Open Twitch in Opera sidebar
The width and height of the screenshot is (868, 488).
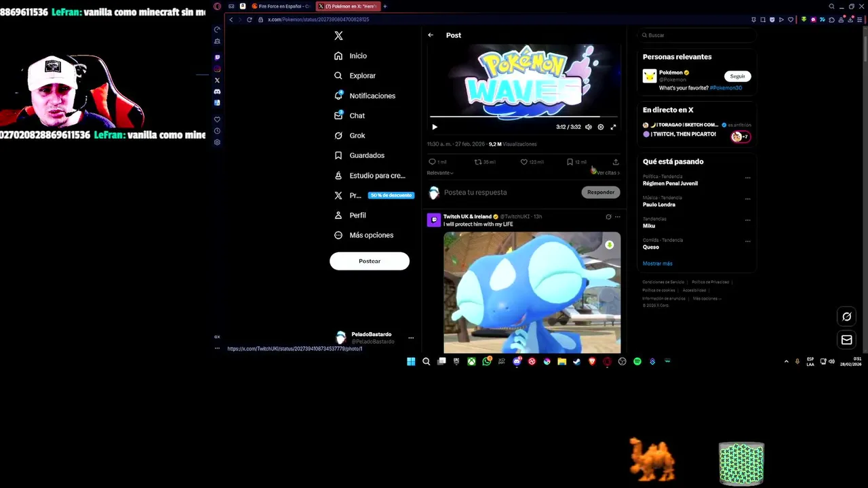(217, 58)
